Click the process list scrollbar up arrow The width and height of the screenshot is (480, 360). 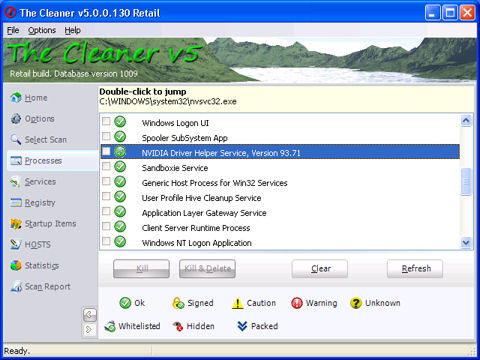pos(466,120)
